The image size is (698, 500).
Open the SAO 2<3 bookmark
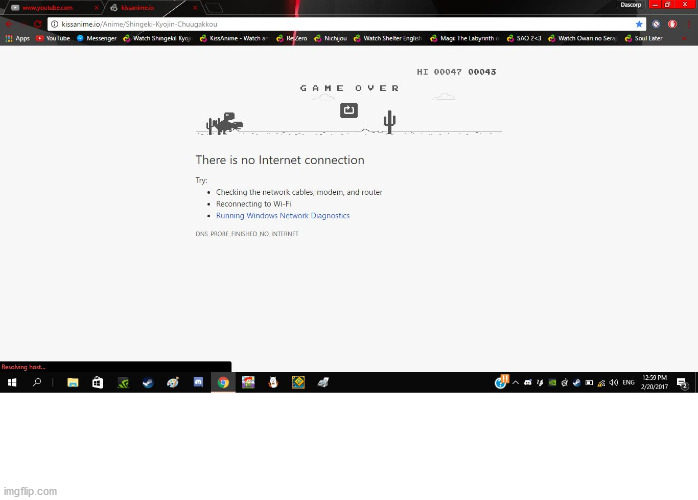[524, 38]
